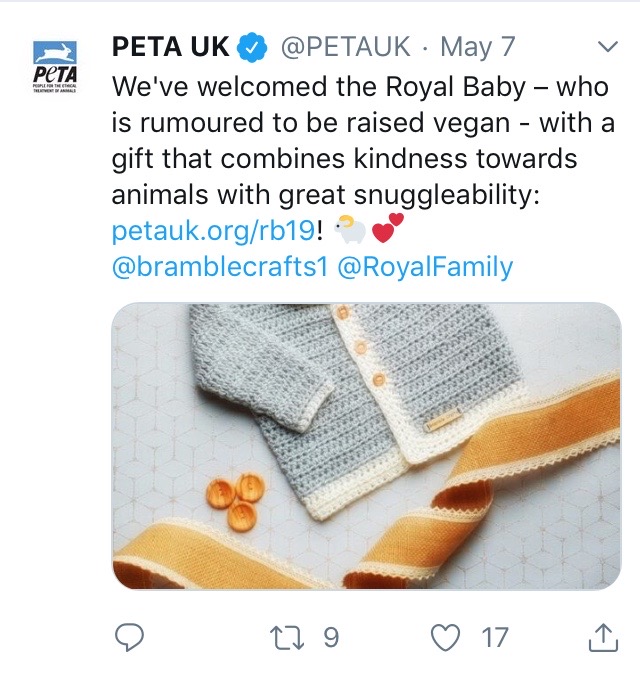Click the tweet text about Royal Baby

pos(363,141)
